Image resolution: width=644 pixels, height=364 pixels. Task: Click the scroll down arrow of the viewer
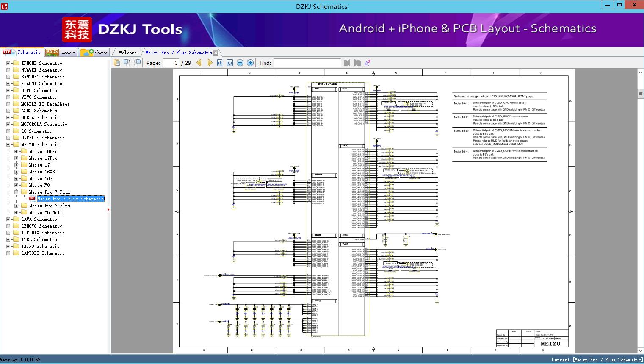(641, 350)
